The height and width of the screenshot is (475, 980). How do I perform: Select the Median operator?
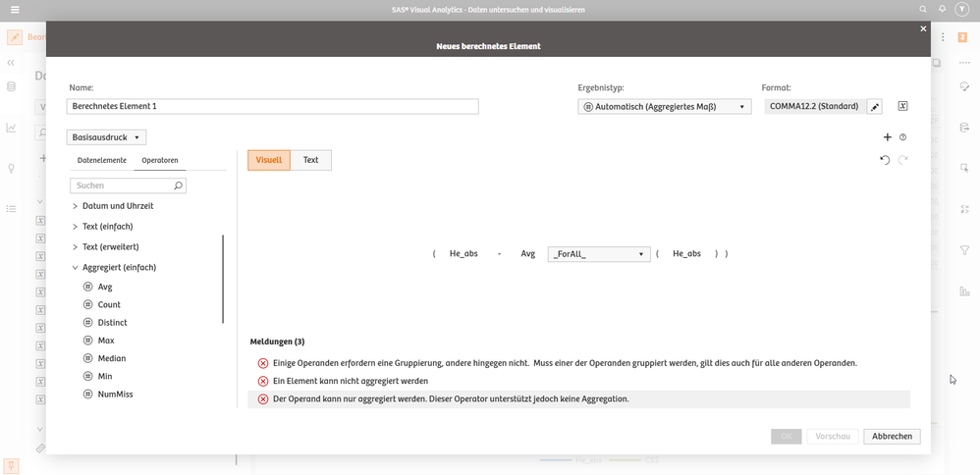pyautogui.click(x=112, y=358)
